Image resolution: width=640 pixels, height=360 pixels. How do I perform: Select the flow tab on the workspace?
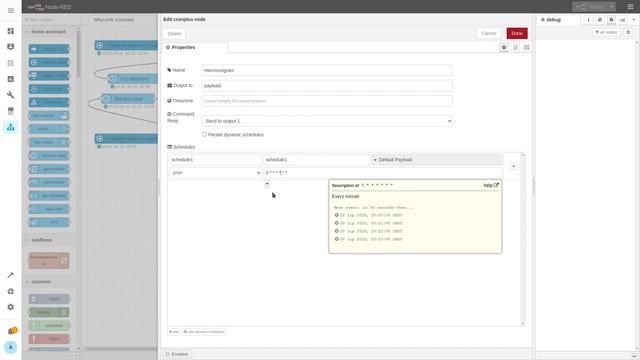pyautogui.click(x=113, y=19)
